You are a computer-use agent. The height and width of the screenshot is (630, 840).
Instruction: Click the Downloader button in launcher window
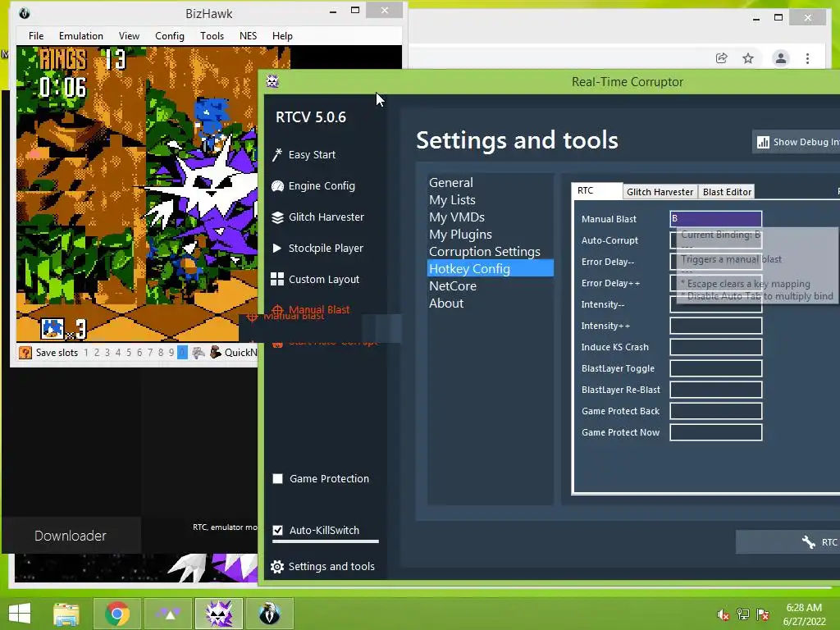point(71,536)
